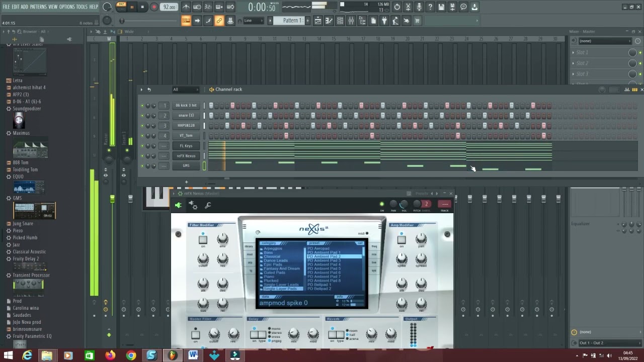The width and height of the screenshot is (644, 362).
Task: Mute the GMS channel
Action: click(x=142, y=166)
